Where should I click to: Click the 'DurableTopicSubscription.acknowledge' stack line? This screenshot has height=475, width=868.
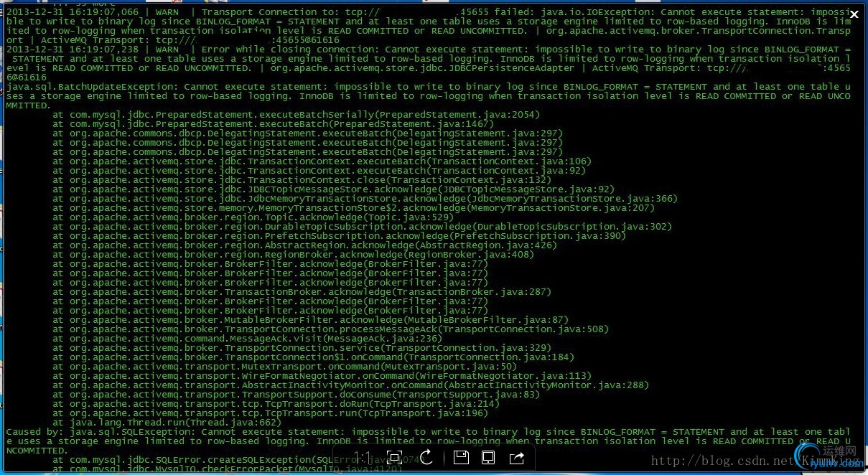tap(362, 227)
